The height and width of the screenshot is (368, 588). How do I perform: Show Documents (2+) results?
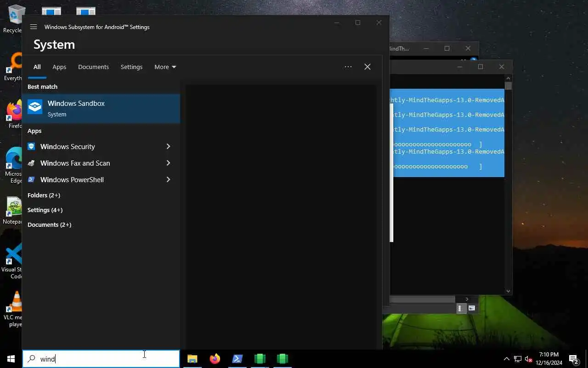pyautogui.click(x=49, y=224)
